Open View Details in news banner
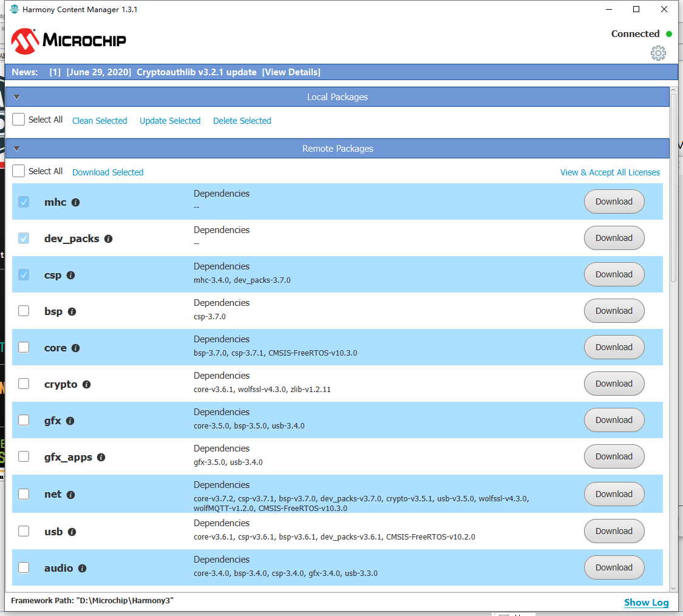 (291, 72)
